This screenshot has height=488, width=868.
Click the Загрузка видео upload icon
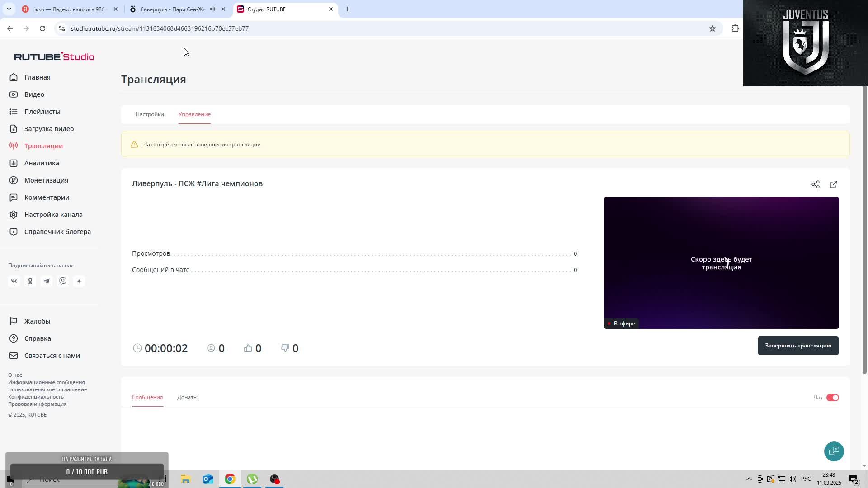point(14,129)
